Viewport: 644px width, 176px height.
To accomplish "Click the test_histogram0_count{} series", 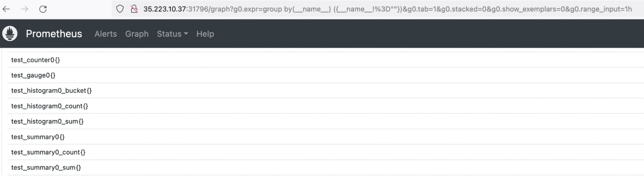I will 50,106.
